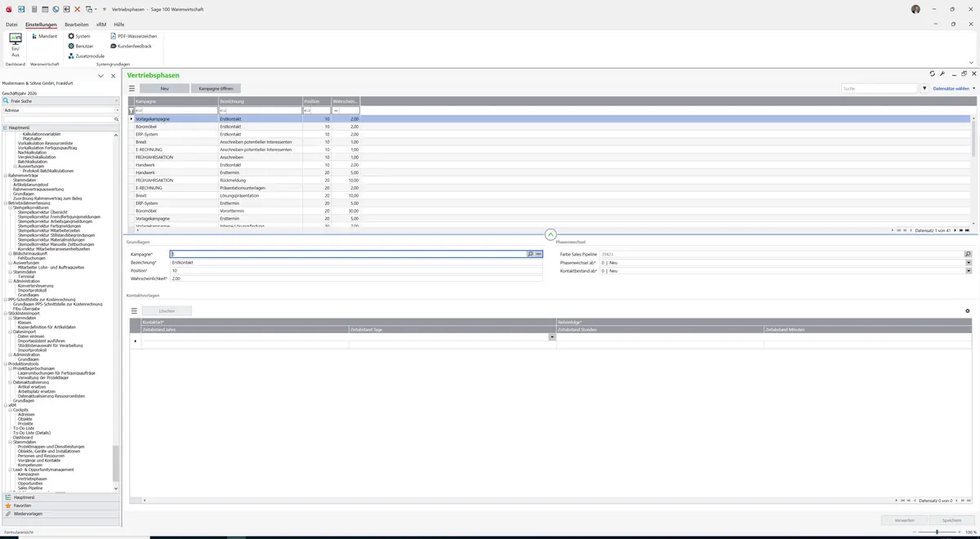Click the Verwerfen button
Screen dimensions: 980x539
pos(904,520)
